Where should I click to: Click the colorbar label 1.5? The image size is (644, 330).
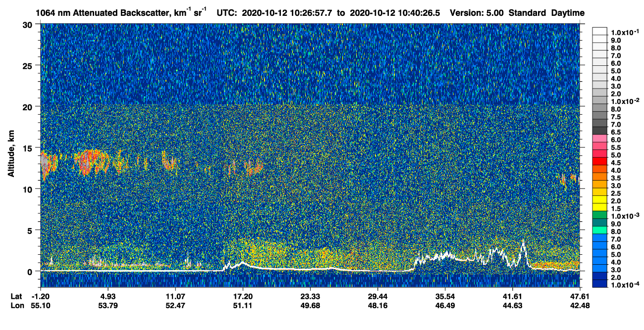coord(616,209)
